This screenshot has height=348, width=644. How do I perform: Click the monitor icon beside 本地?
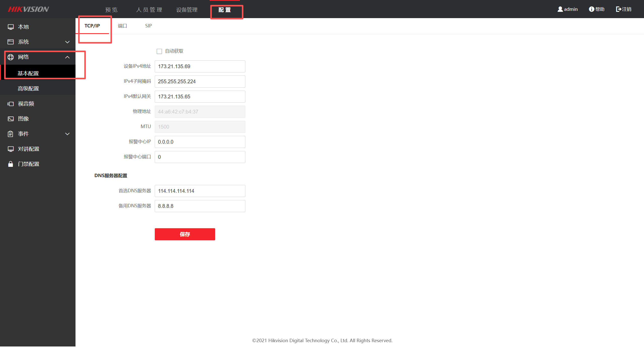[11, 27]
